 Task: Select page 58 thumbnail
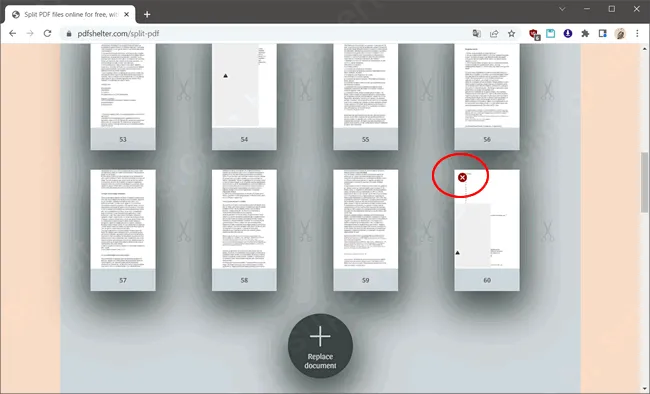tap(244, 230)
